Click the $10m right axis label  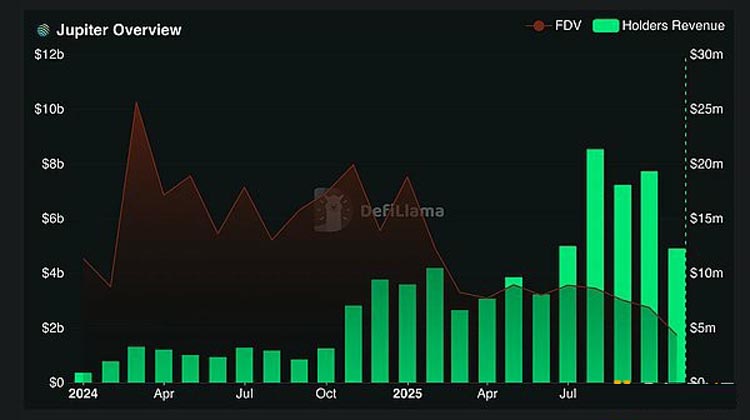pos(706,273)
